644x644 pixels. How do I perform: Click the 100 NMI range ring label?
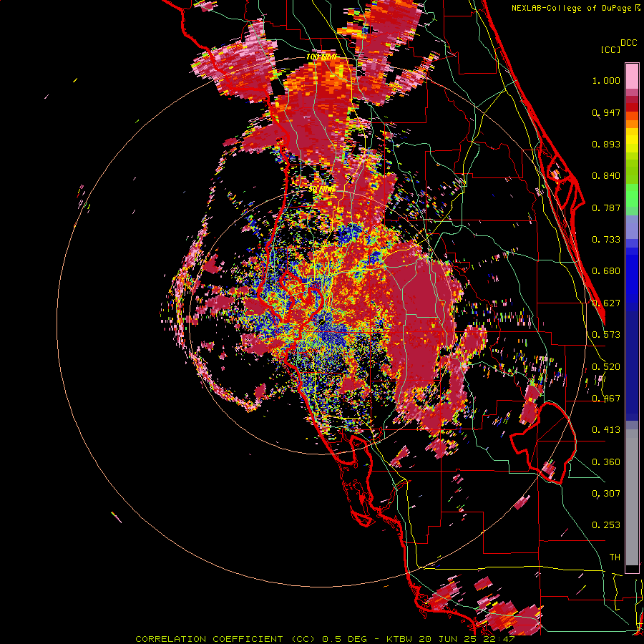(321, 57)
